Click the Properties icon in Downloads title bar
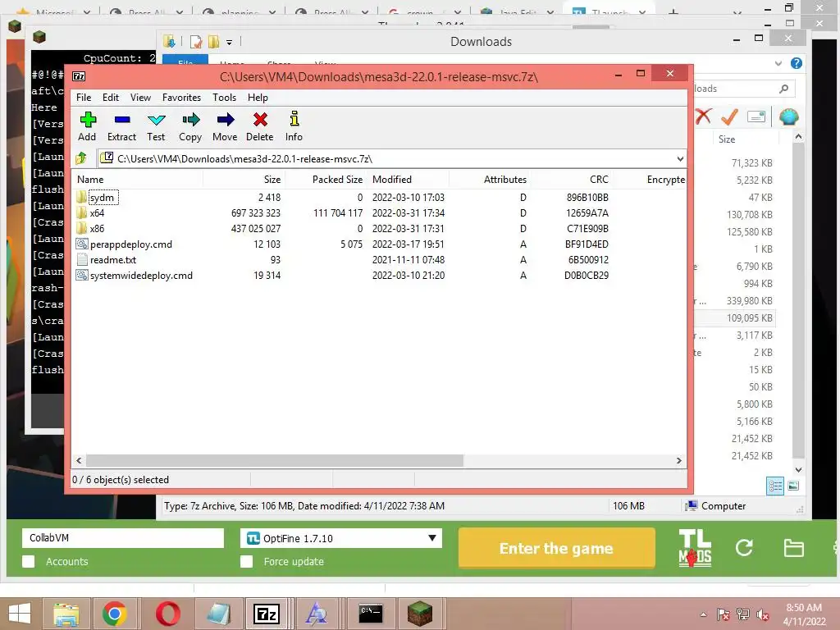 tap(196, 41)
